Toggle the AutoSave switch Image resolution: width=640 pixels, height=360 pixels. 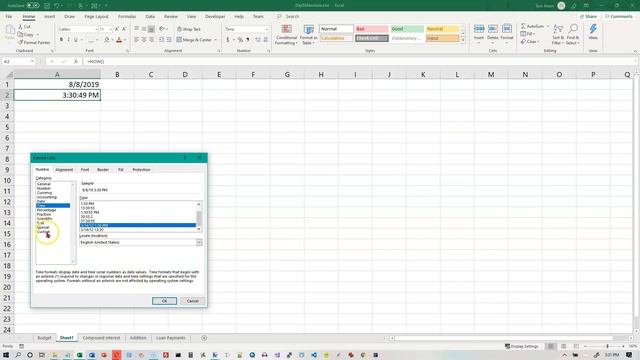(33, 6)
